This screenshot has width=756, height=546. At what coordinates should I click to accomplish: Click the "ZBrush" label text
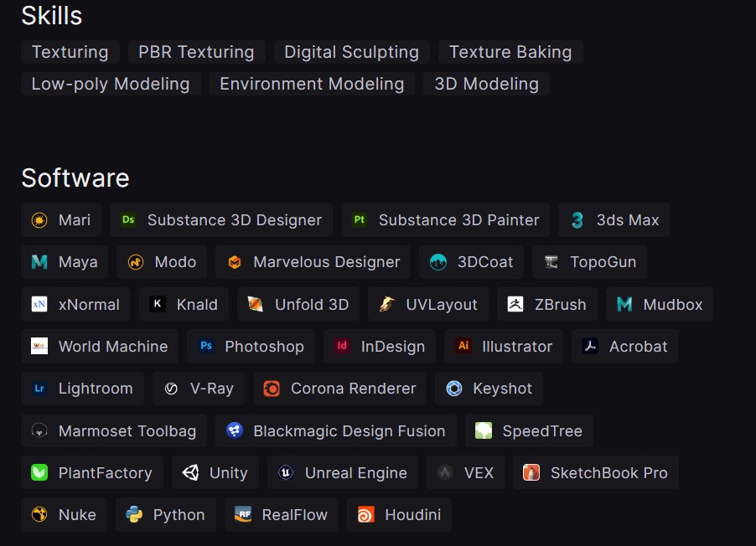[x=560, y=304]
